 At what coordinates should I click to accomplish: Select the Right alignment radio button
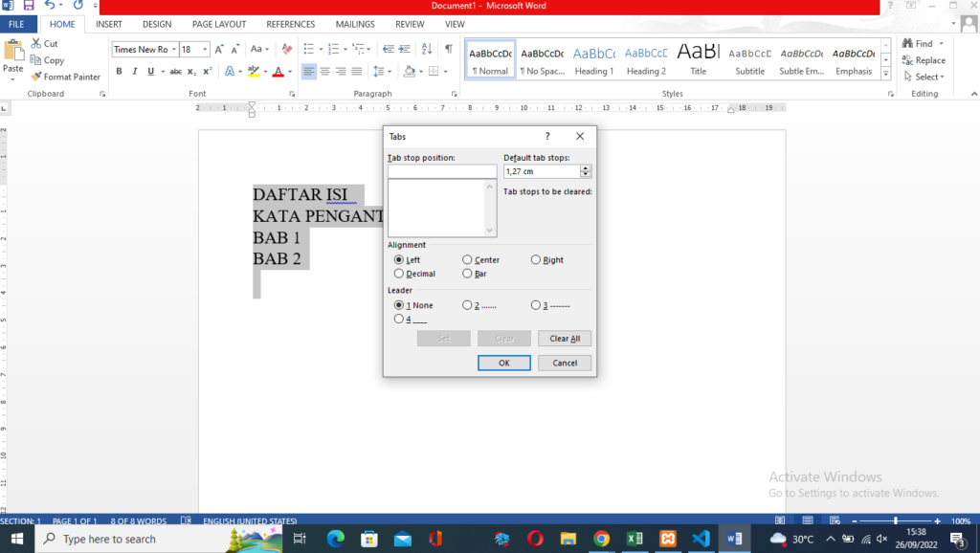point(536,260)
